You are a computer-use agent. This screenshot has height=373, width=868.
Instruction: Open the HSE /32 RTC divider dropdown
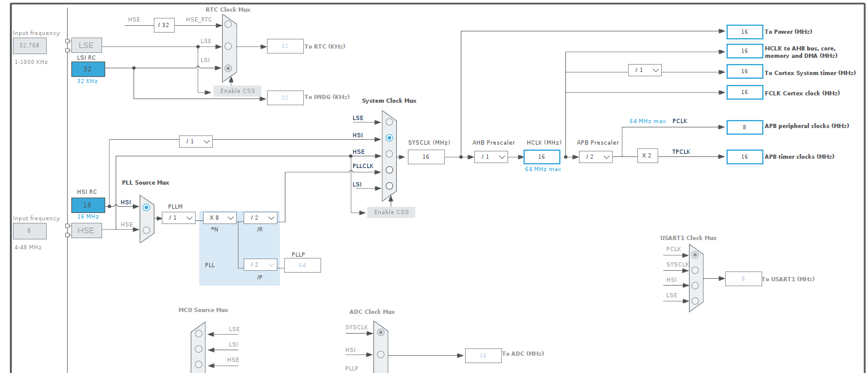point(164,25)
